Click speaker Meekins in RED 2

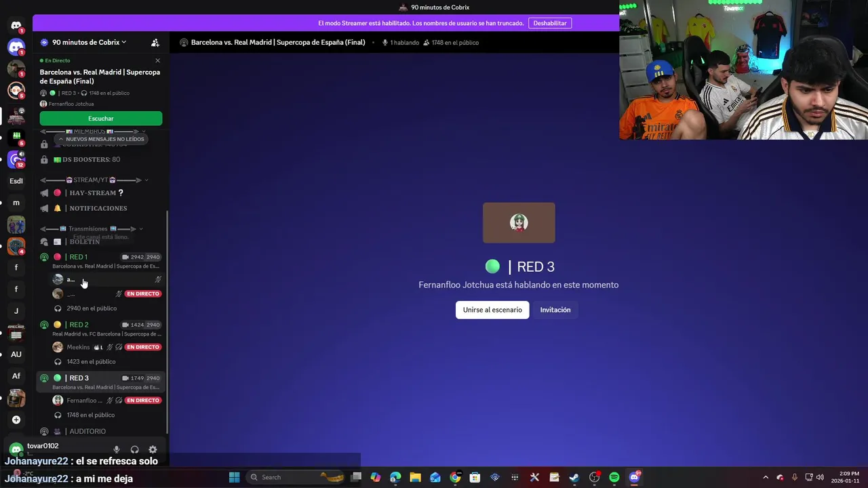point(106,347)
